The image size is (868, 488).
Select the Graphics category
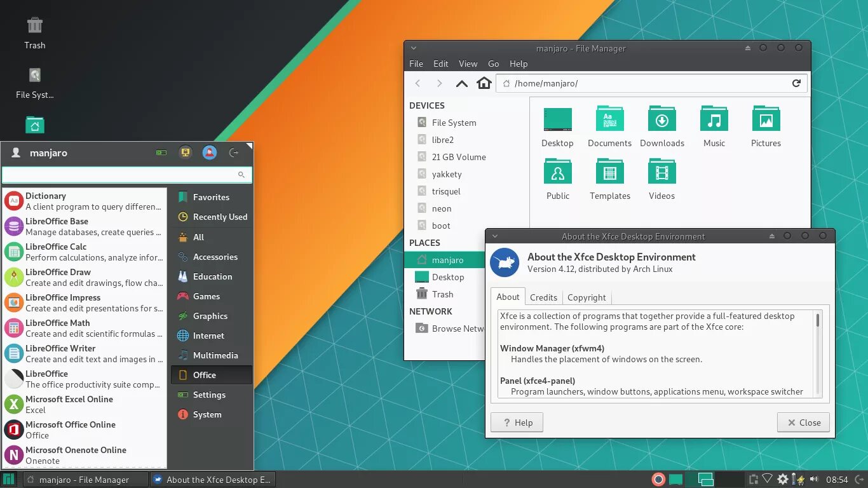coord(212,316)
